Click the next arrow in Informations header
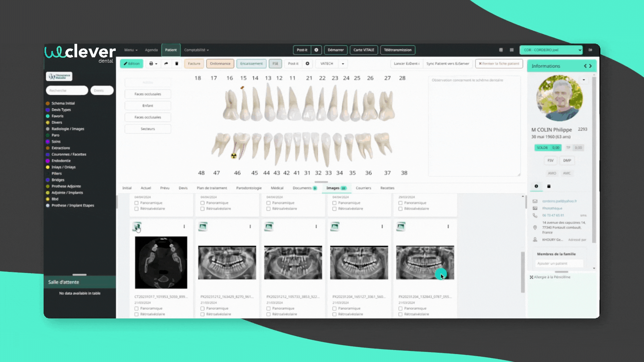Image resolution: width=644 pixels, height=362 pixels. (591, 66)
